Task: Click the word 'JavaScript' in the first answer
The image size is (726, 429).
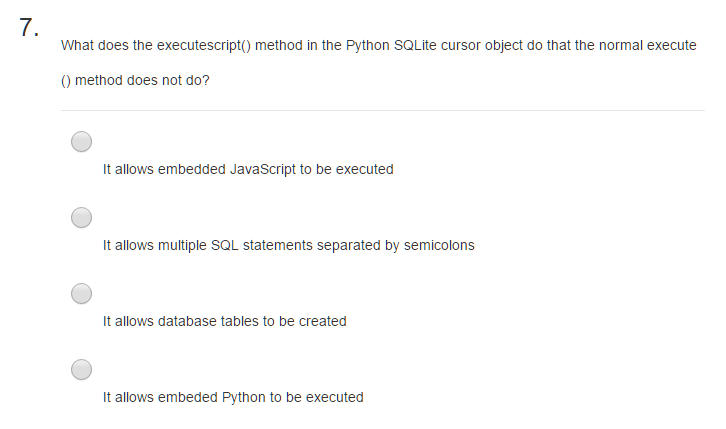Action: (x=263, y=169)
